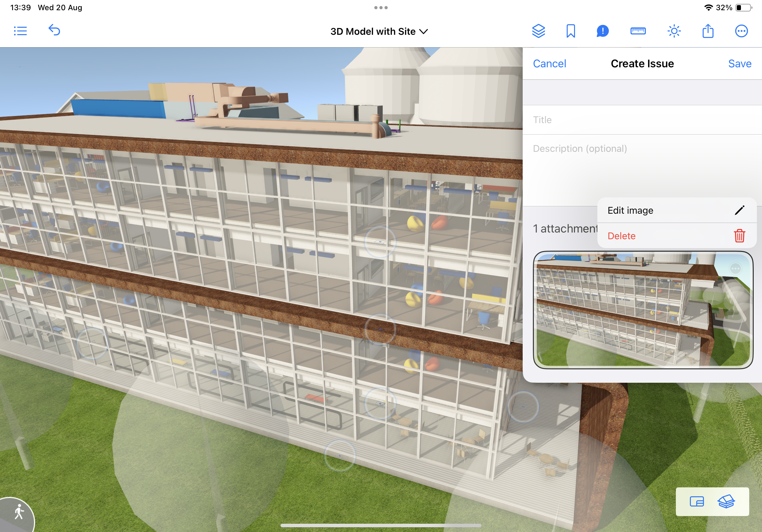This screenshot has width=762, height=532.
Task: Toggle walk mode with the walking figure
Action: click(x=19, y=512)
